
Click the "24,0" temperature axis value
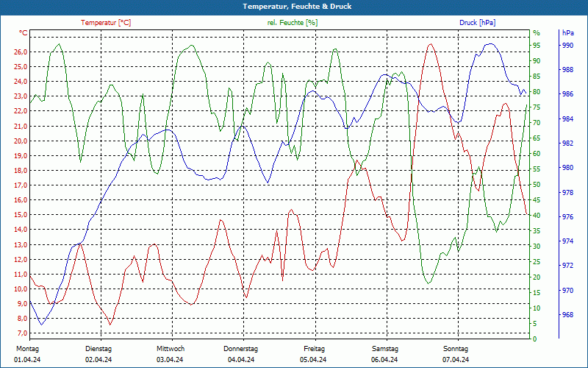point(21,82)
